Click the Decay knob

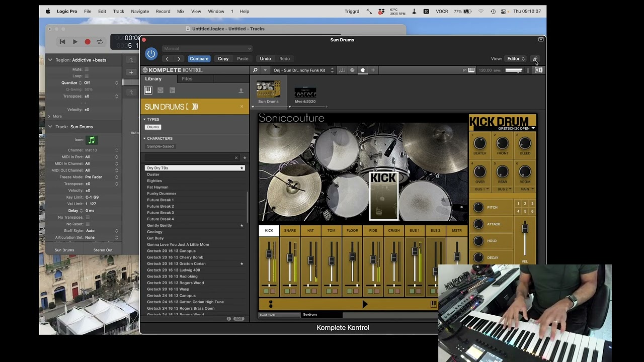478,257
